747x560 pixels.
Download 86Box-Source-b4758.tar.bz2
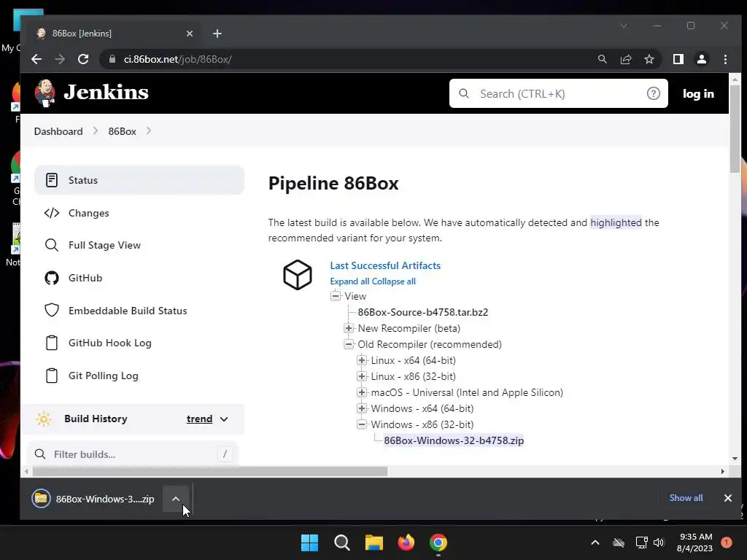pyautogui.click(x=422, y=312)
